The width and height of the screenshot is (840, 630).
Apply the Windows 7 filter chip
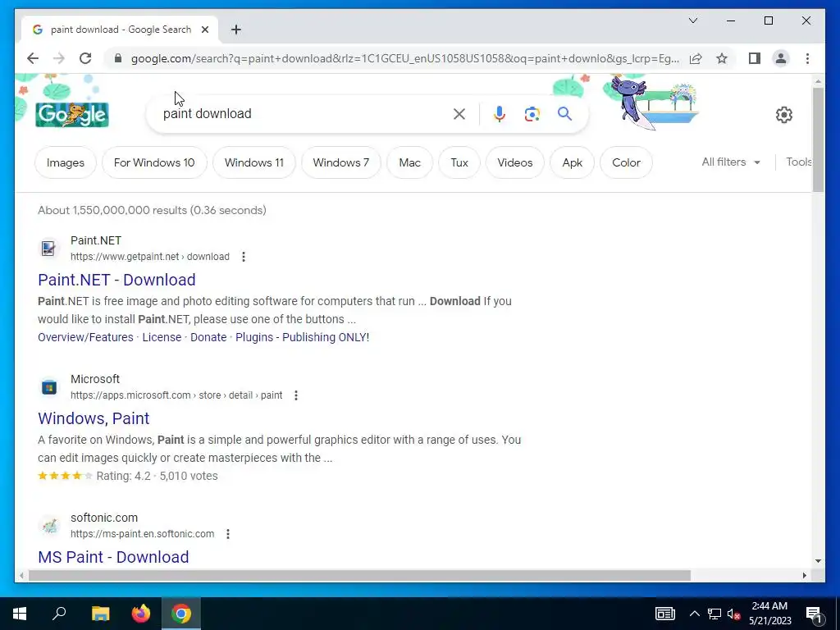(340, 162)
